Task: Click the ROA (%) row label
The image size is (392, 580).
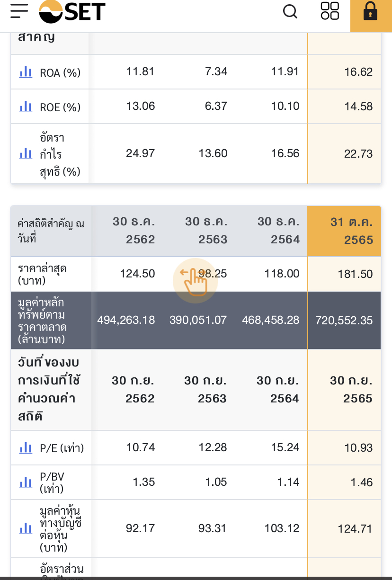Action: pos(60,72)
